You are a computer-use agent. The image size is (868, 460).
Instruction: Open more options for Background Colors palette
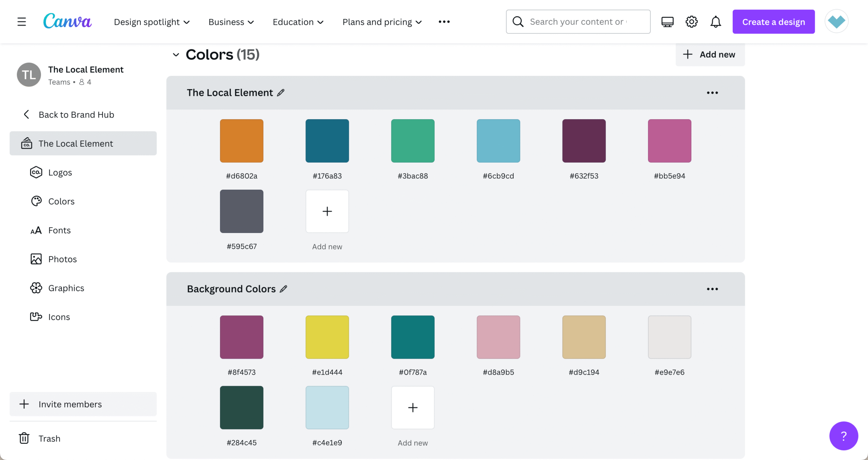click(712, 289)
